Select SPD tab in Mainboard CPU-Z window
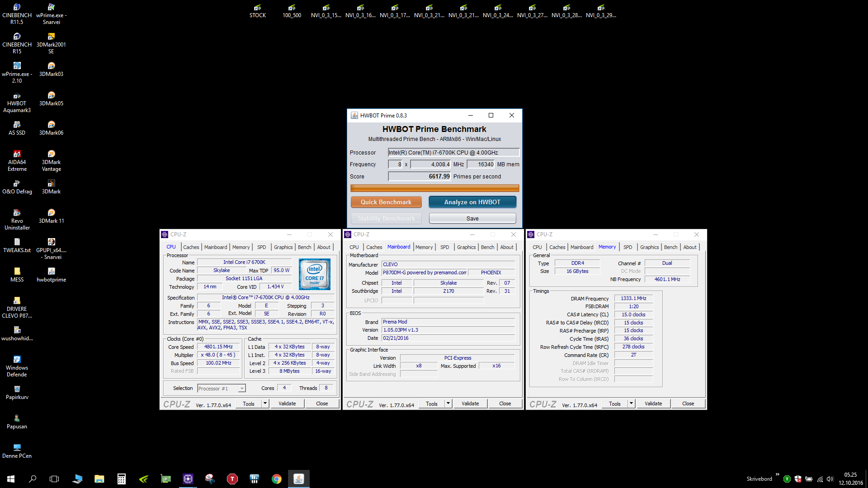868x488 pixels. click(445, 247)
